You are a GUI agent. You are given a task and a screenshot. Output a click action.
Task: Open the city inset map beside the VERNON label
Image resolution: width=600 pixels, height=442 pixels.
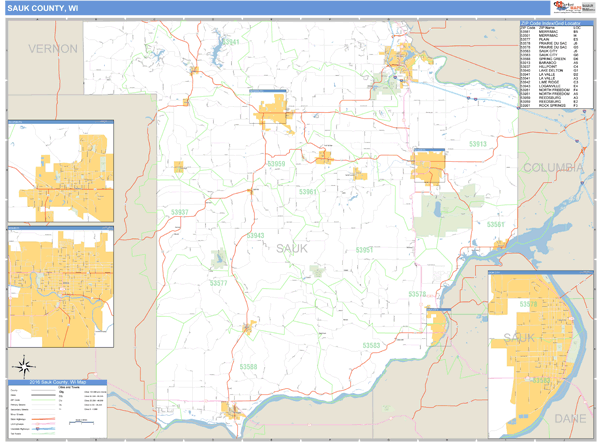[61, 171]
